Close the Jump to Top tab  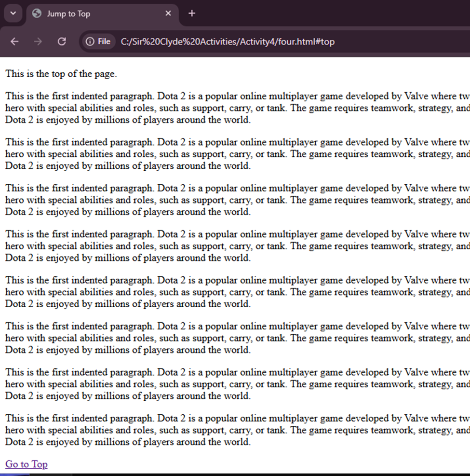(x=168, y=14)
